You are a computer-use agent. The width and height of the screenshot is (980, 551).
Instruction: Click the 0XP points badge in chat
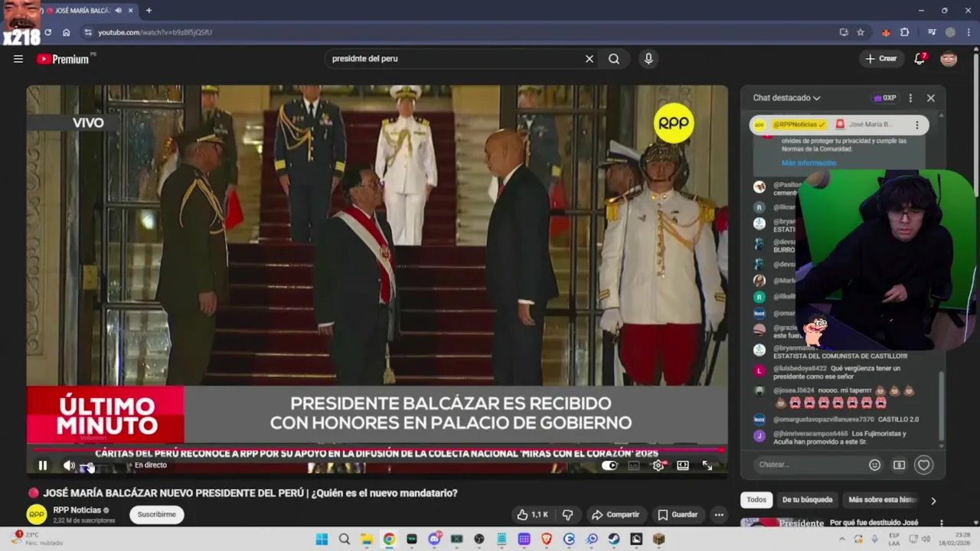(x=885, y=98)
